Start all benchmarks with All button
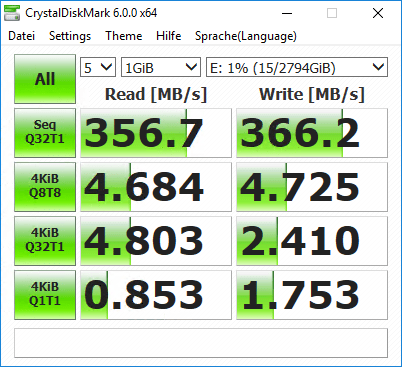Image resolution: width=402 pixels, height=368 pixels. tap(45, 79)
